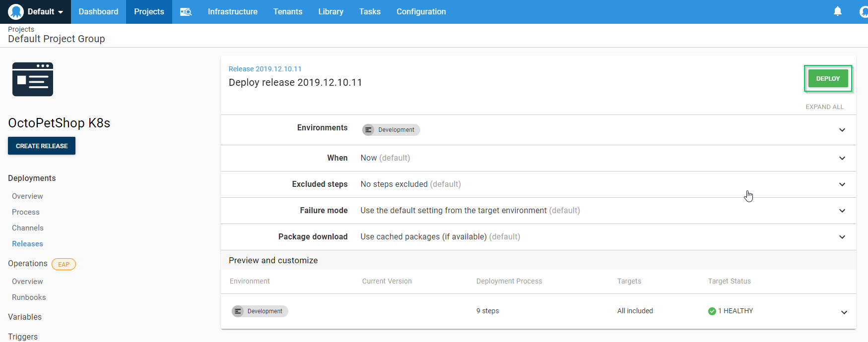Click the user profile avatar icon
The image size is (868, 342).
[x=864, y=11]
